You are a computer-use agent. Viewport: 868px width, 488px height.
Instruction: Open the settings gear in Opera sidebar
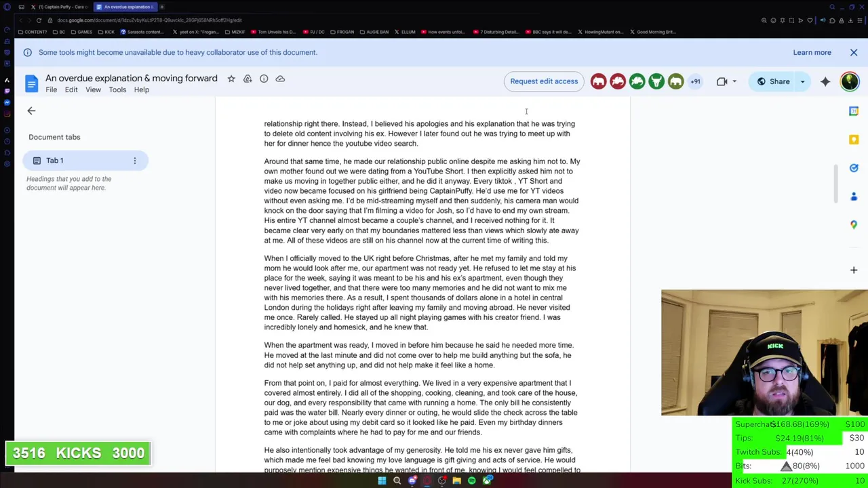pos(7,163)
